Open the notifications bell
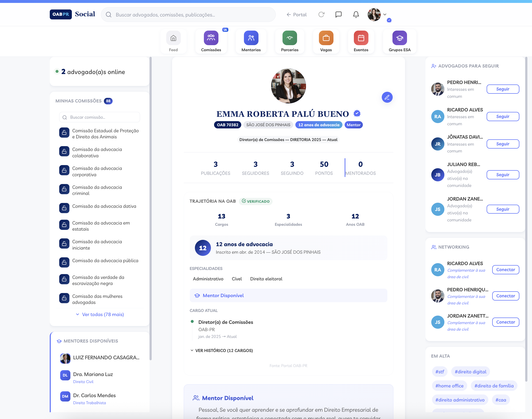The image size is (532, 419). pos(356,15)
